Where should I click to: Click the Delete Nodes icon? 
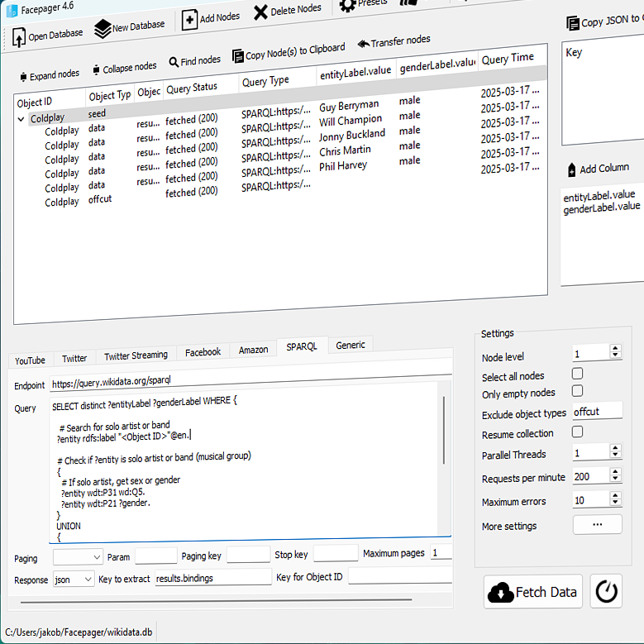tap(260, 12)
